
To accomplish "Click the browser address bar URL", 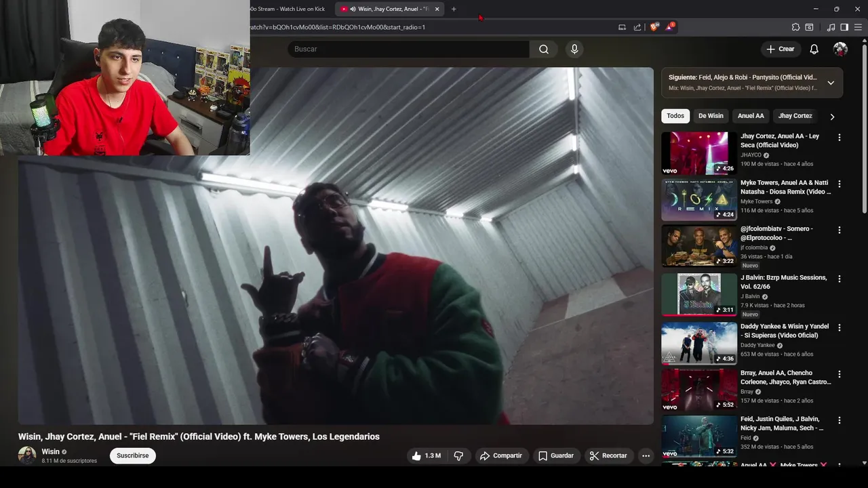I will coord(338,27).
